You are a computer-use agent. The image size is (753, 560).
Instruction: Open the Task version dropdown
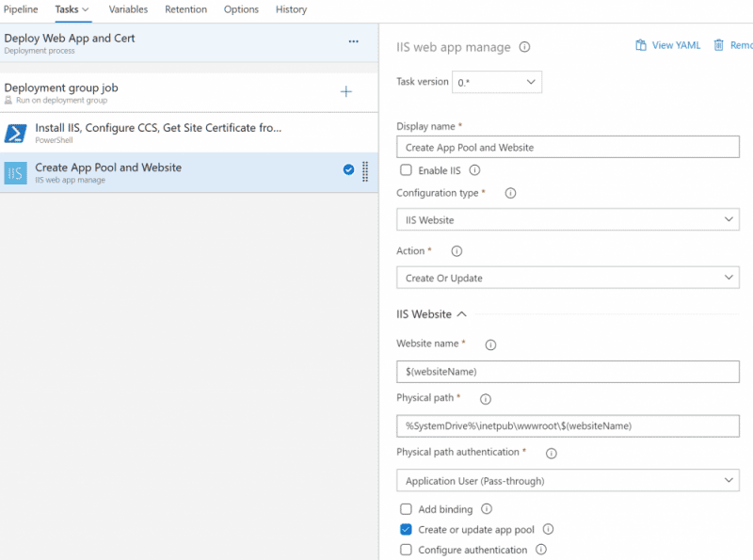pyautogui.click(x=497, y=82)
